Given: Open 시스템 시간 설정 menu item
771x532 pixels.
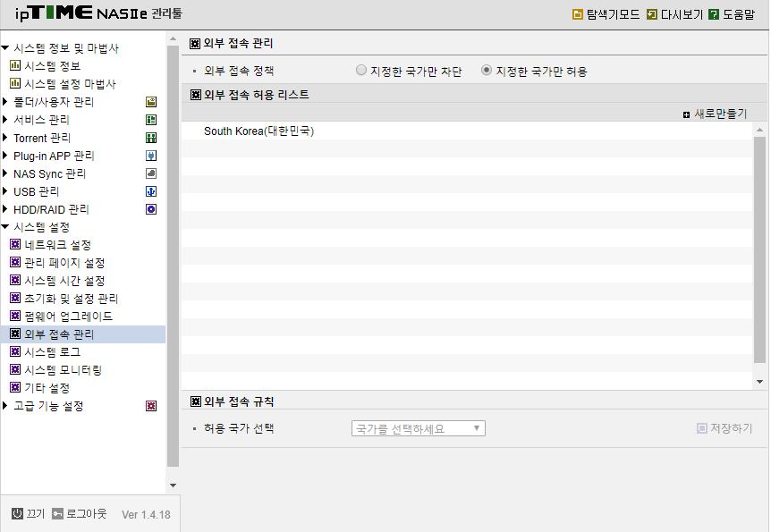Looking at the screenshot, I should coord(64,281).
